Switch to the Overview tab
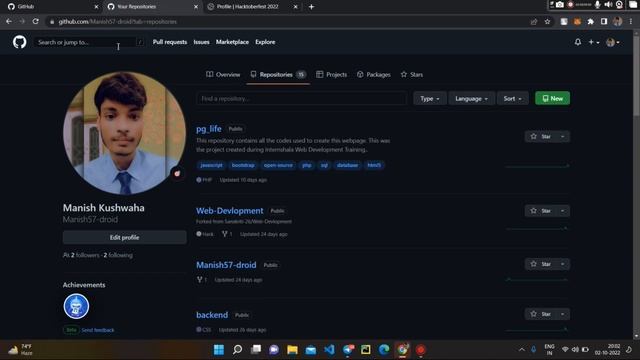Image resolution: width=640 pixels, height=360 pixels. [x=223, y=74]
